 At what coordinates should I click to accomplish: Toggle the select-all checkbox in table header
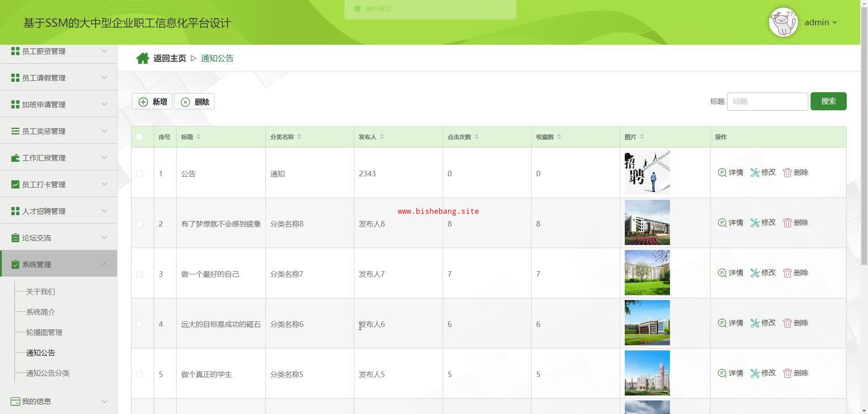139,137
